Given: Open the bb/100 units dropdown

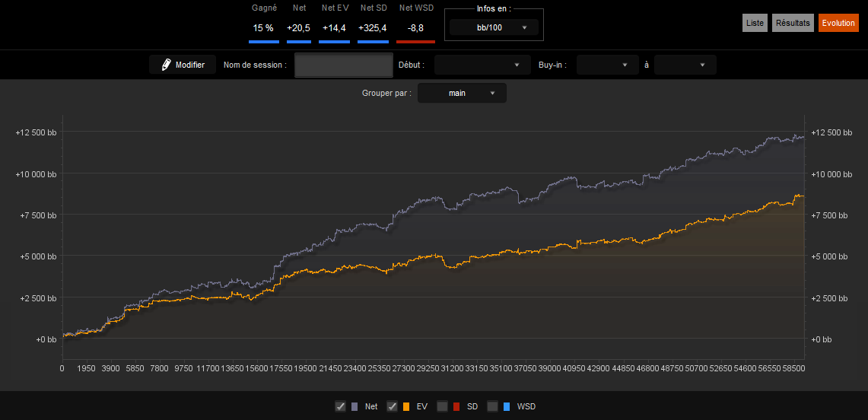Looking at the screenshot, I should point(494,27).
